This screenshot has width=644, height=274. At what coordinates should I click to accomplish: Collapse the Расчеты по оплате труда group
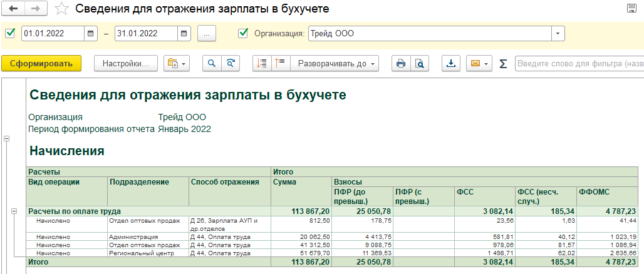(14, 211)
